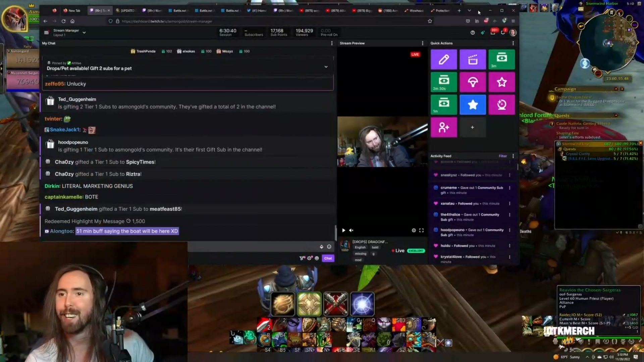The height and width of the screenshot is (362, 644).
Task: Open the list all tabs dropdown arrow
Action: point(469,11)
